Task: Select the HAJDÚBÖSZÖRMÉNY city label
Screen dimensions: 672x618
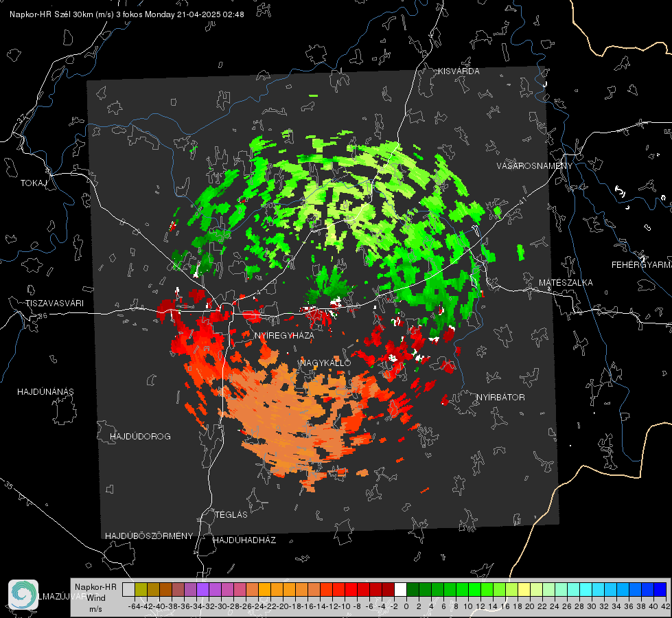Action: click(x=149, y=536)
